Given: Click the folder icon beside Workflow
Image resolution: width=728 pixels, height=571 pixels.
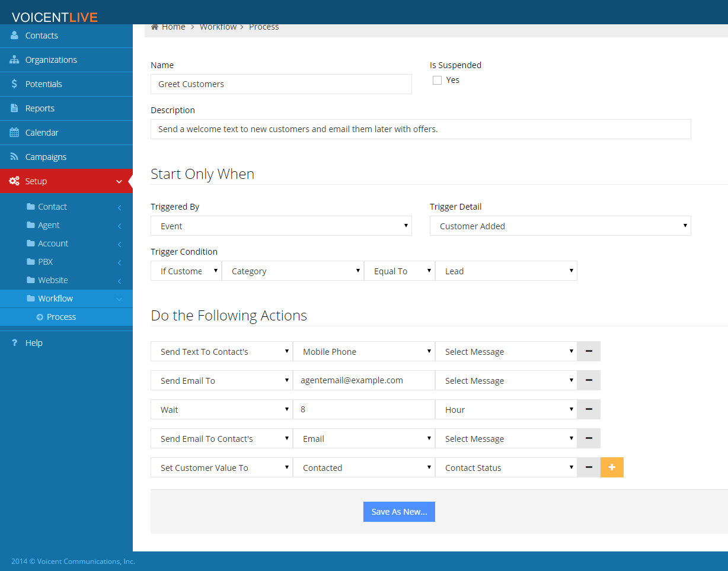Looking at the screenshot, I should [31, 299].
